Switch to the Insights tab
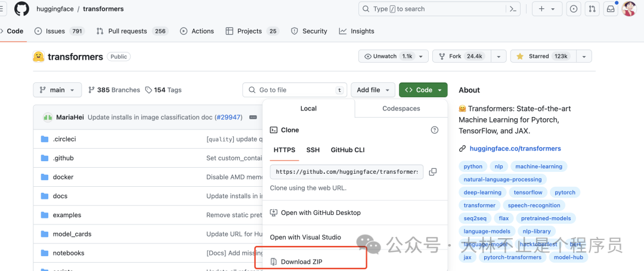 tap(357, 31)
